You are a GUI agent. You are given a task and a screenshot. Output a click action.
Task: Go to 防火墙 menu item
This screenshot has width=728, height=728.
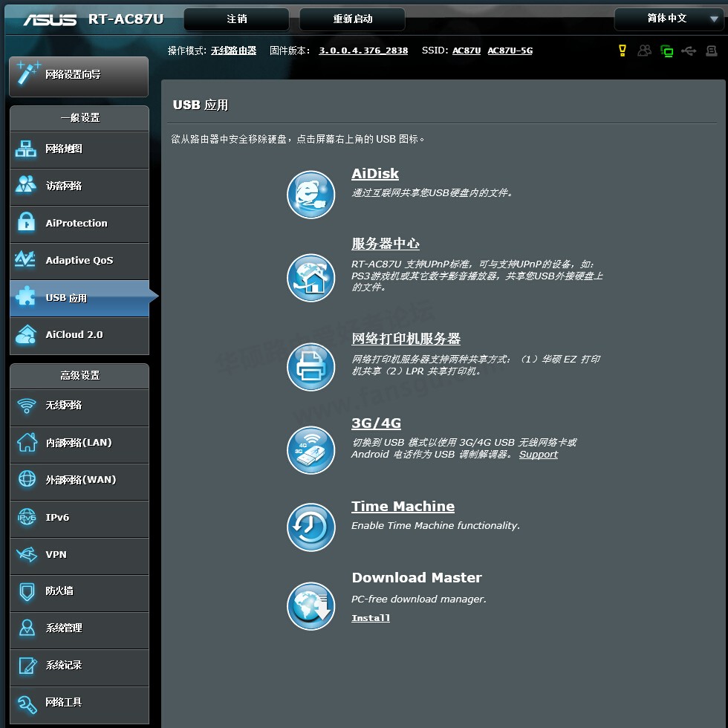79,593
